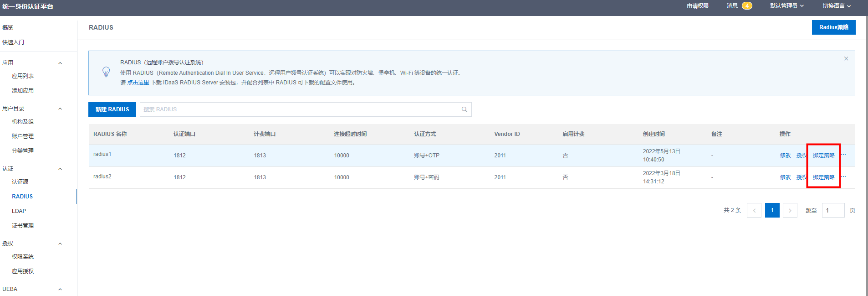
Task: Close the RADIUS info banner
Action: point(846,59)
